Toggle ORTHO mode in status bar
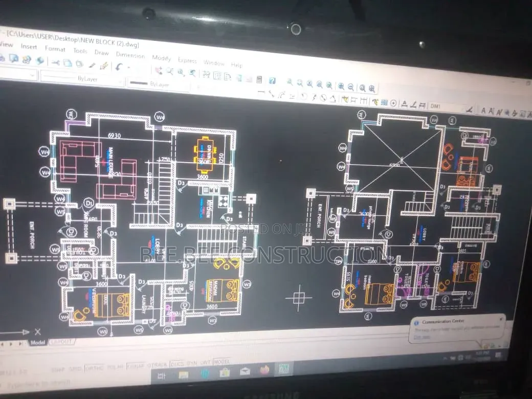This screenshot has height=399, width=532. [94, 368]
